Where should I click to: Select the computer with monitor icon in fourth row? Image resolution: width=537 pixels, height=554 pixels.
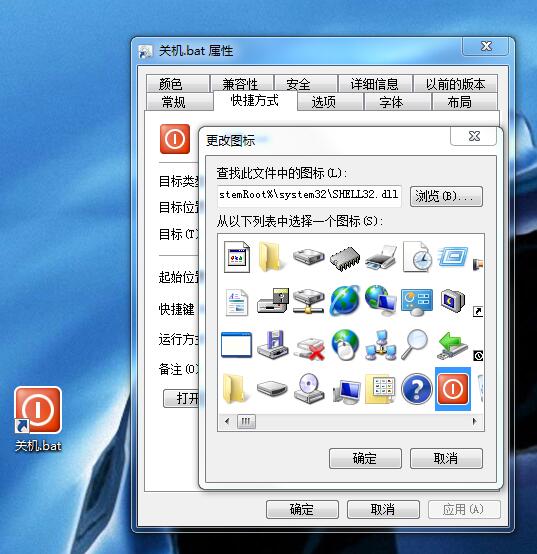[346, 391]
